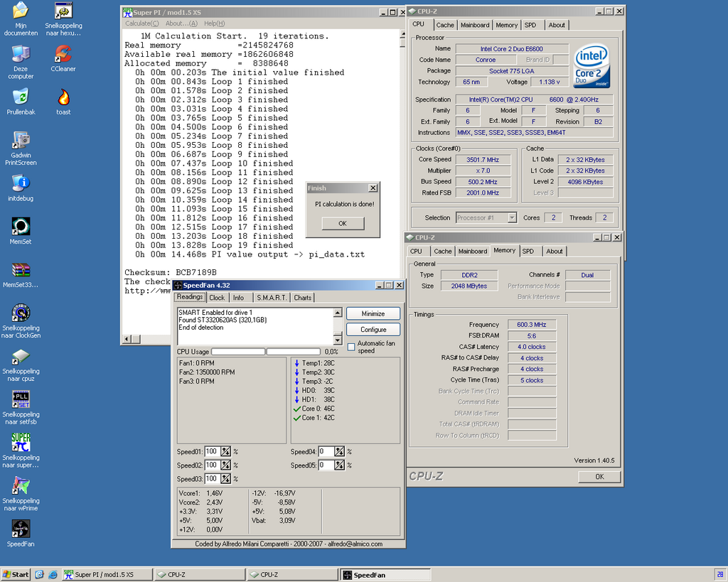
Task: Close the Finish dialog with X
Action: [x=373, y=188]
